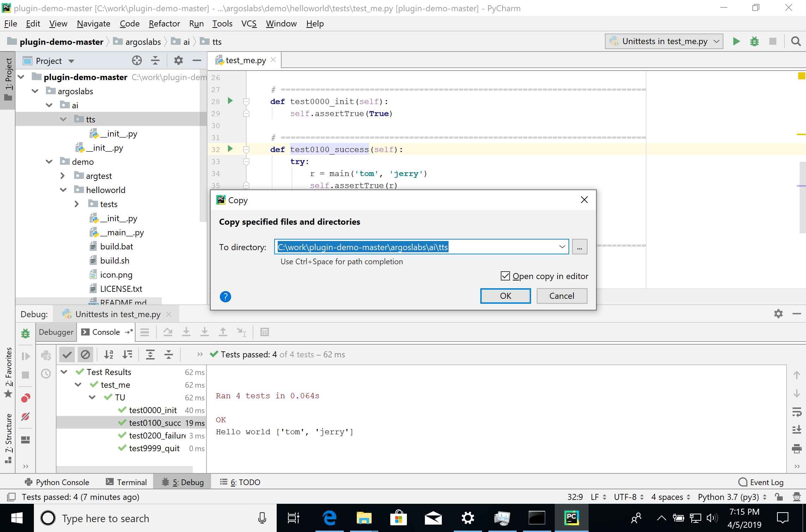The image size is (806, 532).
Task: Open File Explorer from taskbar
Action: point(364,518)
